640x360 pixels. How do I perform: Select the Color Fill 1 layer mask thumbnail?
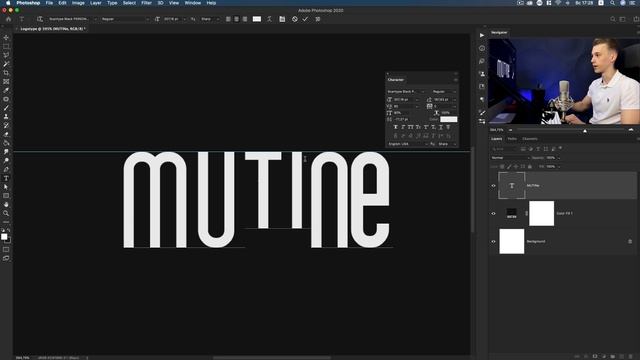pyautogui.click(x=542, y=213)
